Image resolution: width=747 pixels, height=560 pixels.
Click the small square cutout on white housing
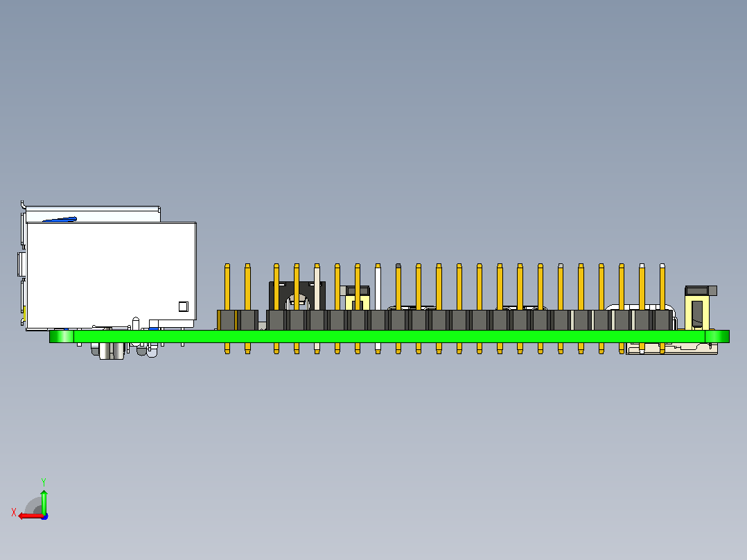tap(184, 306)
